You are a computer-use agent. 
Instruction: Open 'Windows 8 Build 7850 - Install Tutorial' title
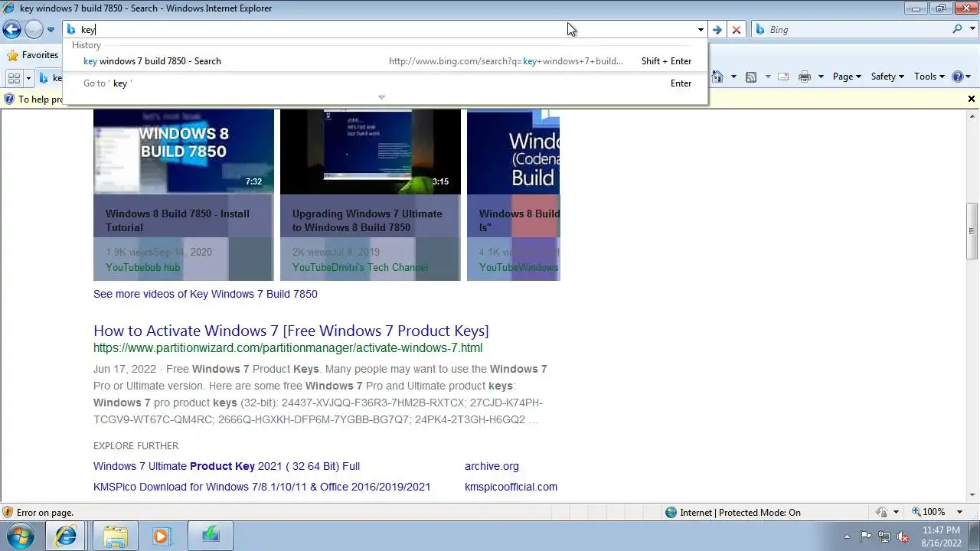(x=178, y=220)
